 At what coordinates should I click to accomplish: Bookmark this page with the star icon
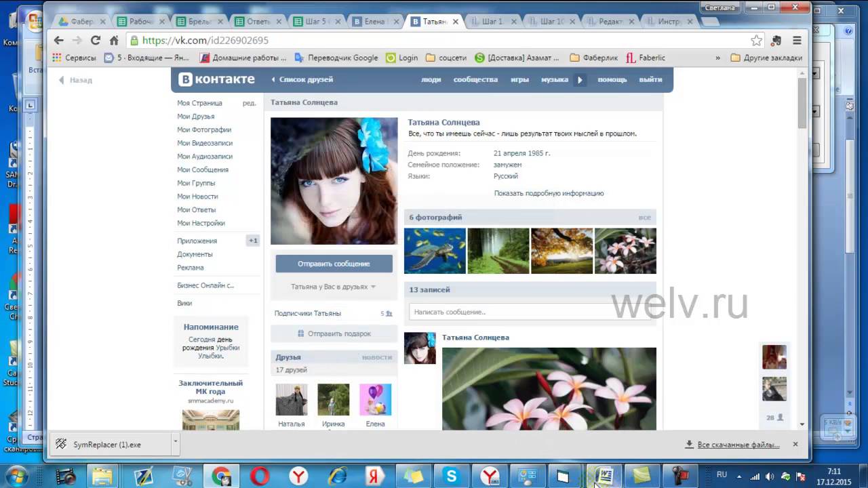[x=756, y=41]
